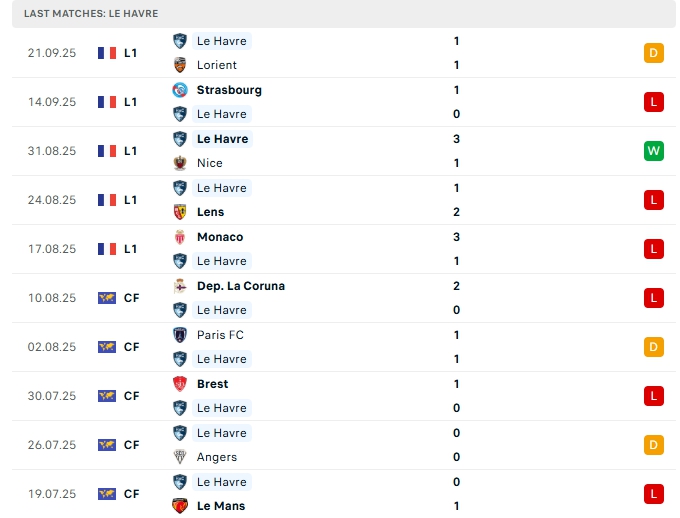Click the Brest club badge

180,384
